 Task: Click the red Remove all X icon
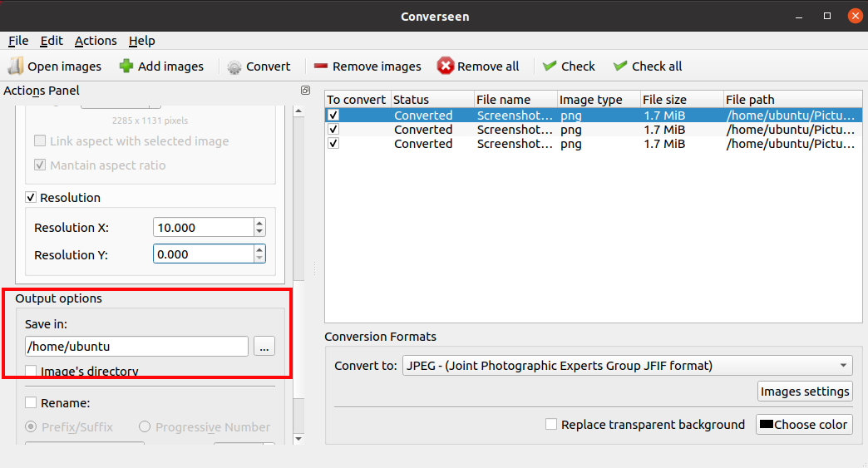(445, 66)
